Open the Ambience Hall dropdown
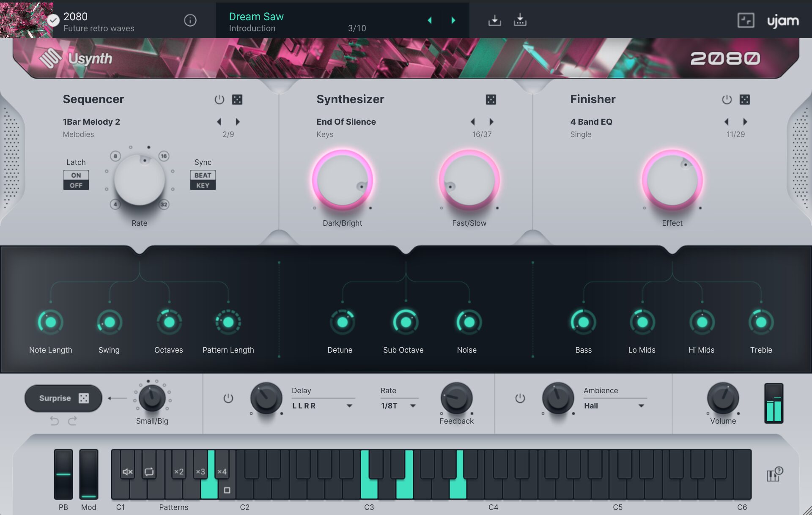The height and width of the screenshot is (515, 812). click(614, 406)
